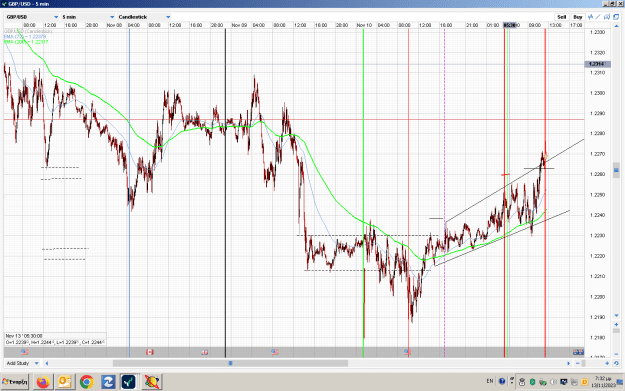Click the EN language indicator
The height and width of the screenshot is (391, 625).
click(x=490, y=381)
